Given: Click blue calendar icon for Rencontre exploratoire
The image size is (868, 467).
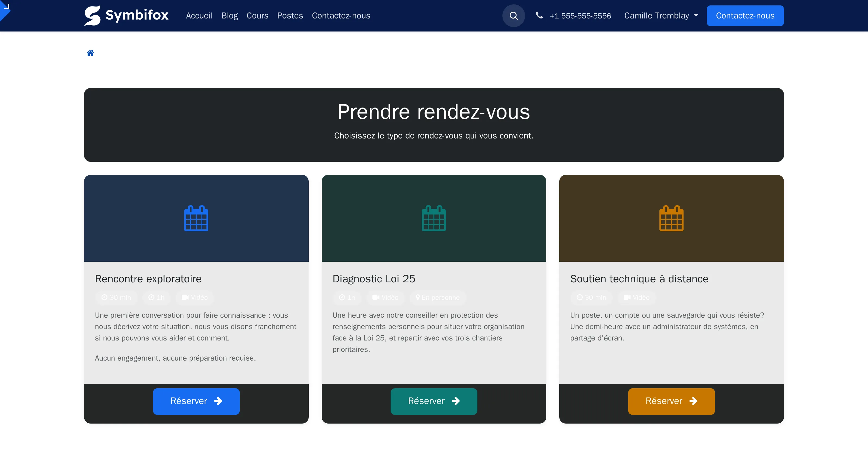Looking at the screenshot, I should pos(196,218).
